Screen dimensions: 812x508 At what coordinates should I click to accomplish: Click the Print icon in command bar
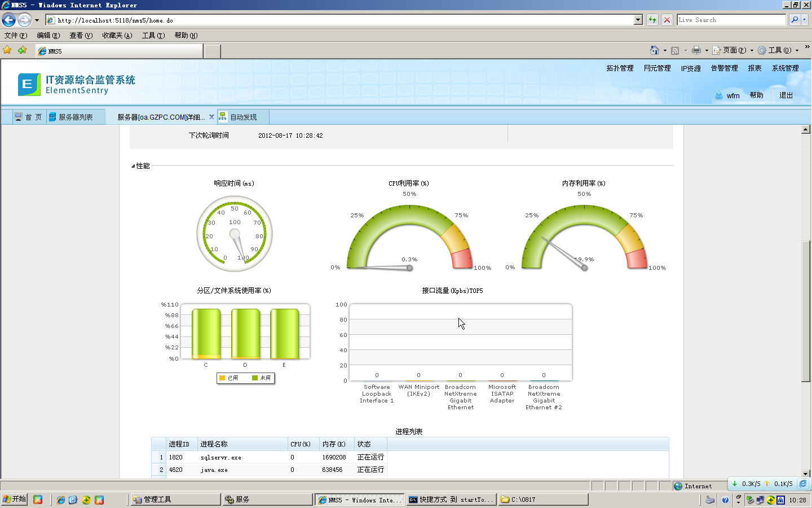pos(696,50)
